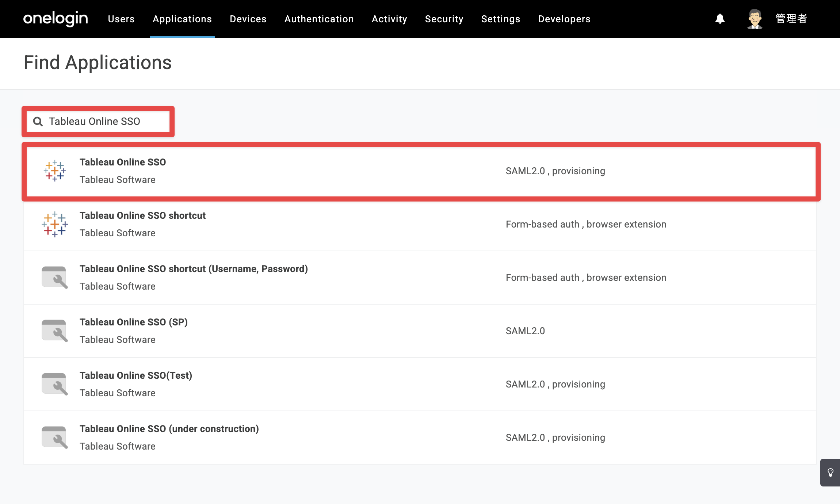The width and height of the screenshot is (840, 504).
Task: Select the Tableau Online SSO application
Action: coord(421,171)
